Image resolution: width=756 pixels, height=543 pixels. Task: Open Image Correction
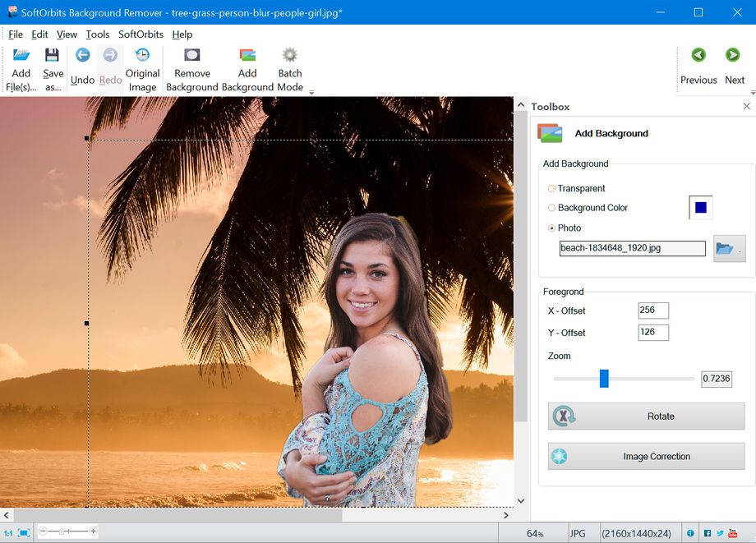click(646, 456)
